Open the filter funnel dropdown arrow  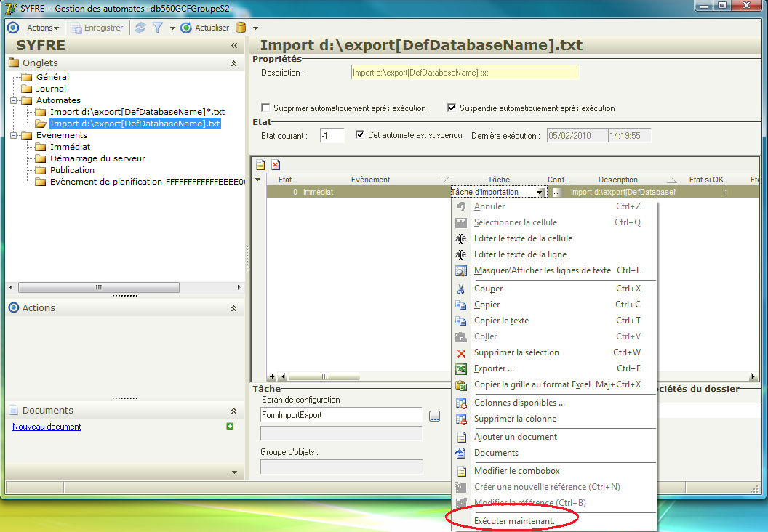172,28
